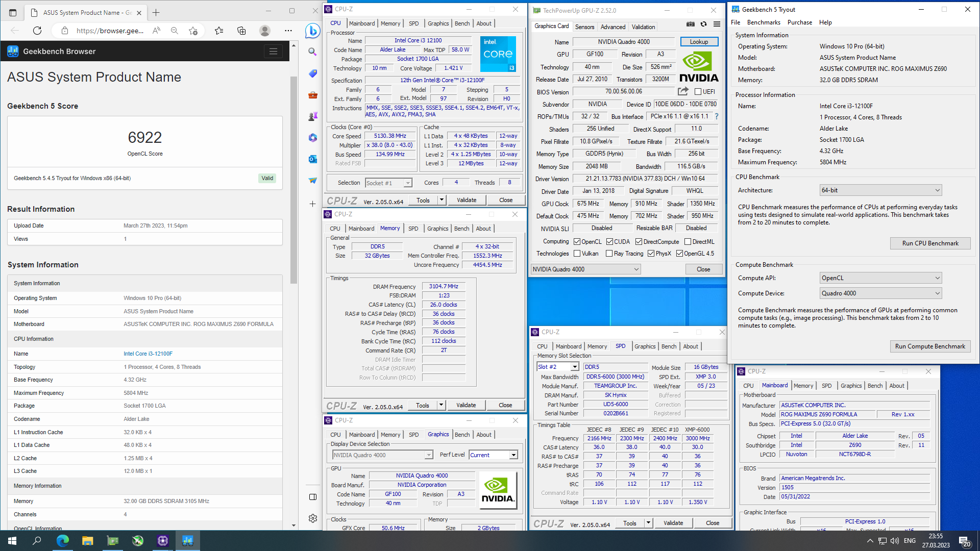Select Validation tab in GPU-Z
This screenshot has height=551, width=980.
[643, 27]
